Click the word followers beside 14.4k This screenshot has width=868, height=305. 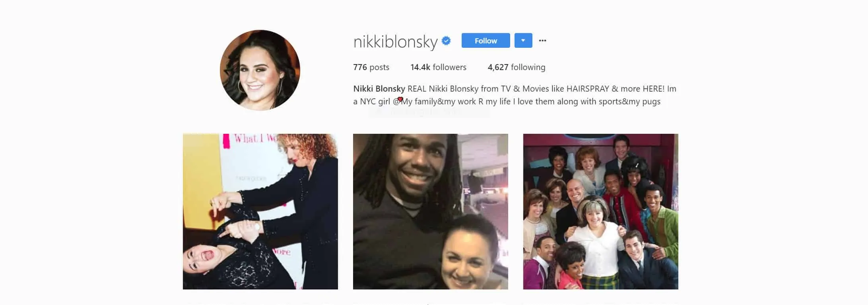(449, 67)
